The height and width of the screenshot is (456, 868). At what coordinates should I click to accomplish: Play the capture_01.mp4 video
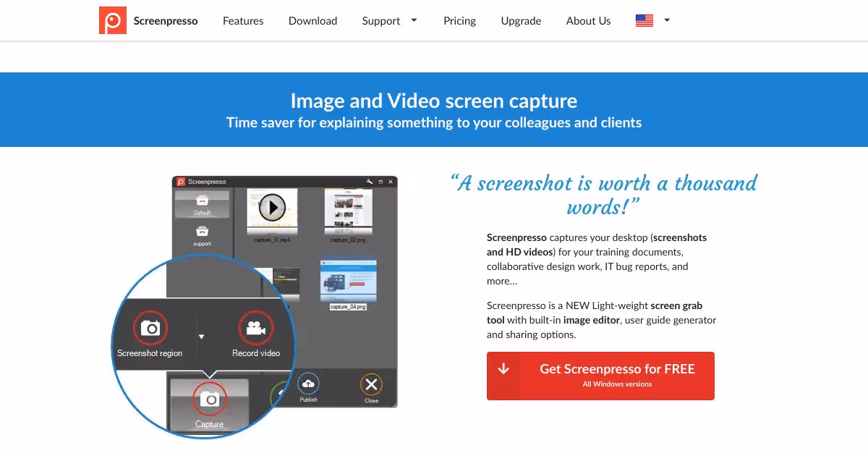tap(273, 208)
